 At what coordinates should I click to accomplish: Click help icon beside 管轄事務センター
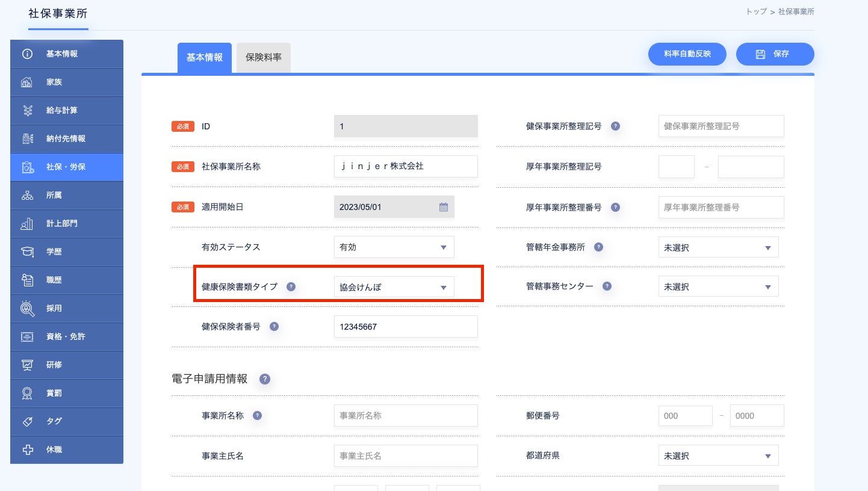[607, 286]
